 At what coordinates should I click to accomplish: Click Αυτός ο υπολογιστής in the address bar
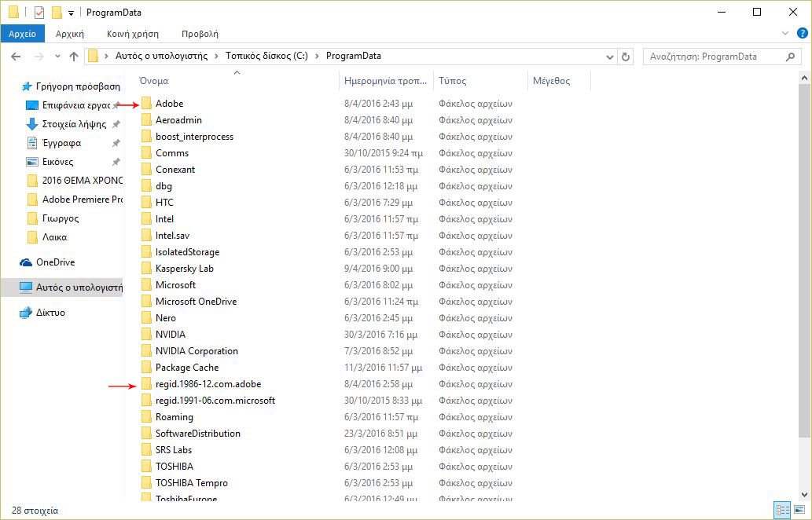pyautogui.click(x=161, y=56)
